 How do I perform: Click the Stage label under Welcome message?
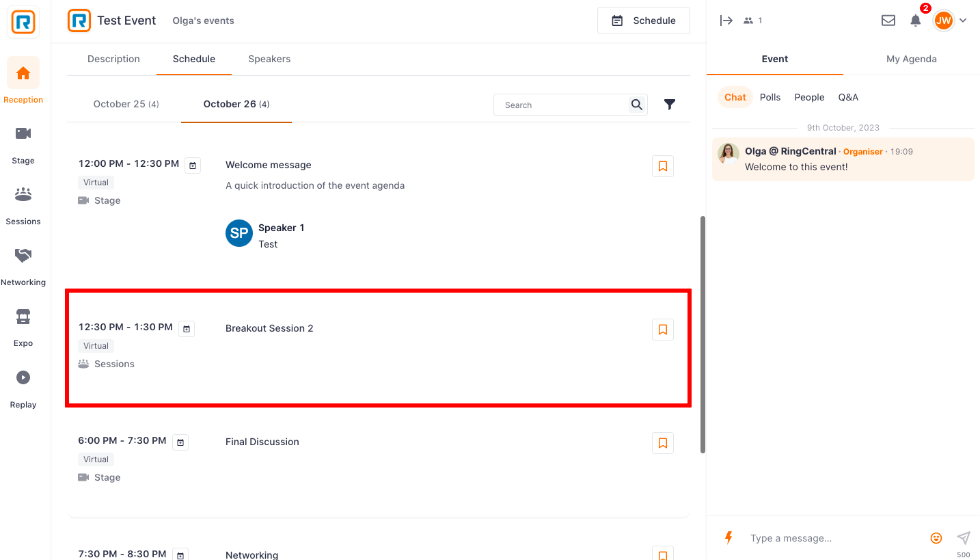107,200
